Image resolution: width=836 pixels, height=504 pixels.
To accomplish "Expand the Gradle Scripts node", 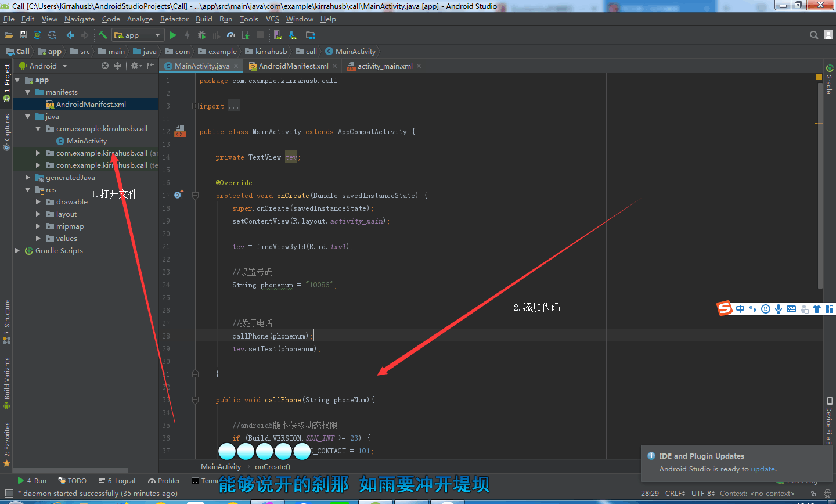I will tap(17, 251).
